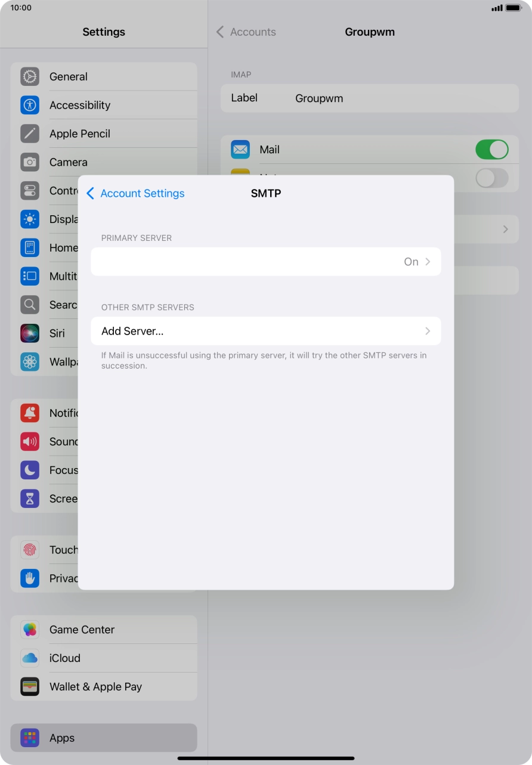The image size is (532, 765).
Task: Open Accessibility settings via its icon
Action: 29,105
